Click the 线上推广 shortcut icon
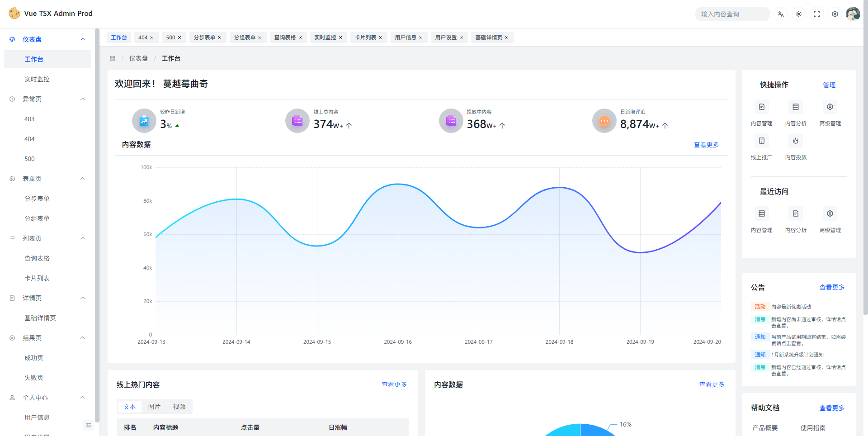This screenshot has height=436, width=868. [762, 141]
